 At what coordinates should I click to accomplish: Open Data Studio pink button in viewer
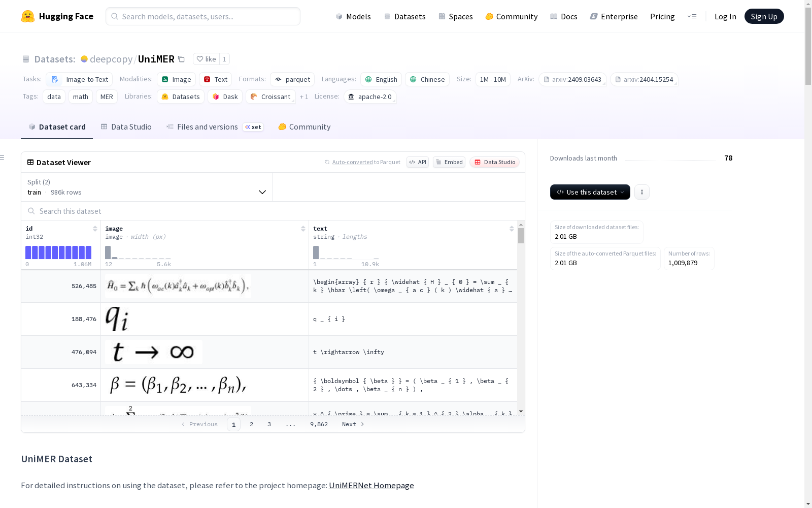tap(495, 162)
